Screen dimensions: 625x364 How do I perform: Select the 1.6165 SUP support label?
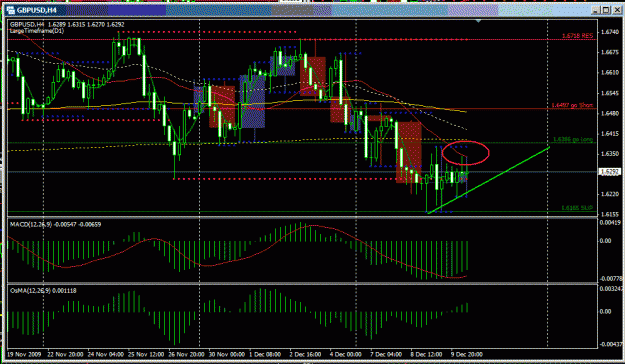[x=577, y=208]
